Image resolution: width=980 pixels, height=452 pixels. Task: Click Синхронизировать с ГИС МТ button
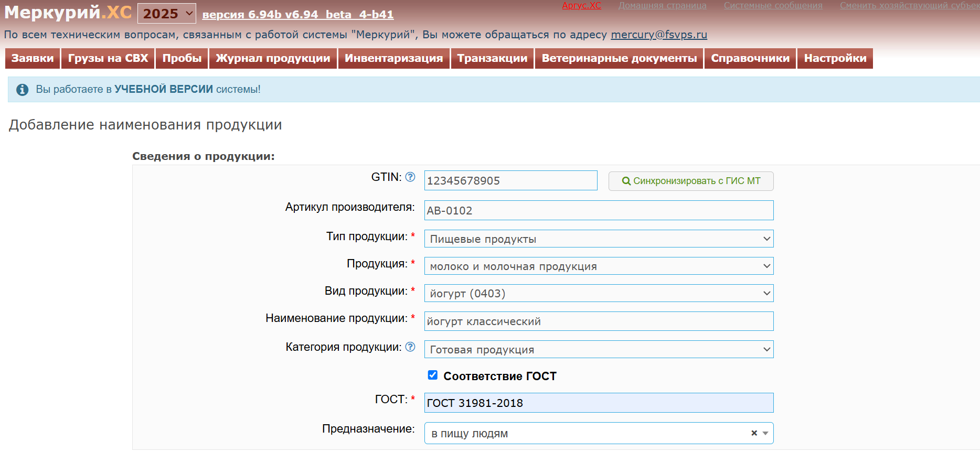(x=690, y=181)
